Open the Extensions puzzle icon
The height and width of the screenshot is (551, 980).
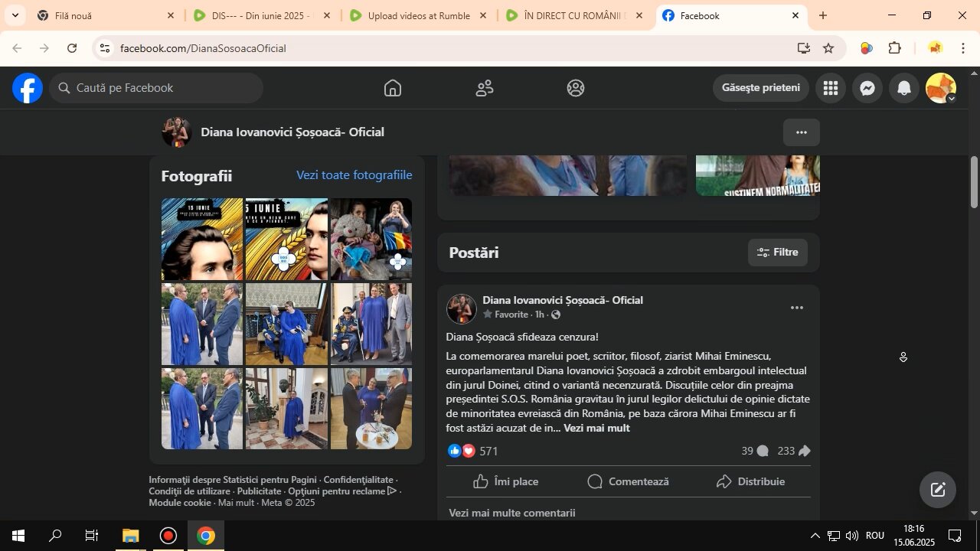pos(894,48)
